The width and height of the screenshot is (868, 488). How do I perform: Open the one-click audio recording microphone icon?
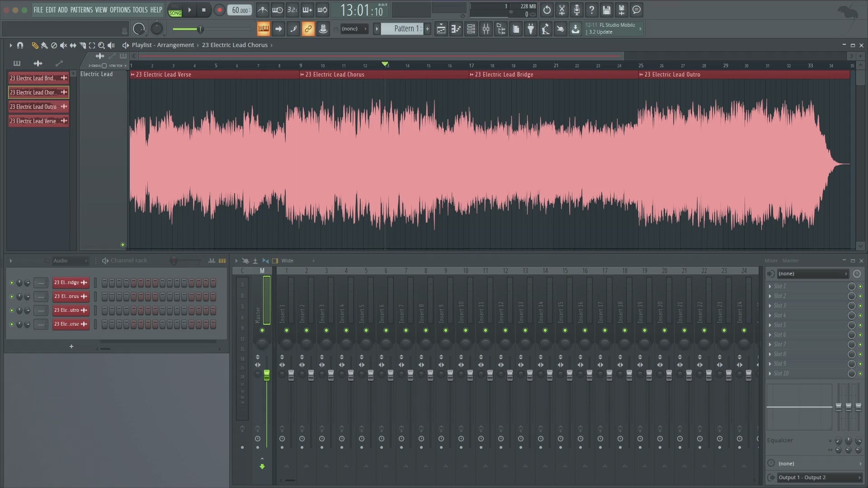tap(577, 10)
